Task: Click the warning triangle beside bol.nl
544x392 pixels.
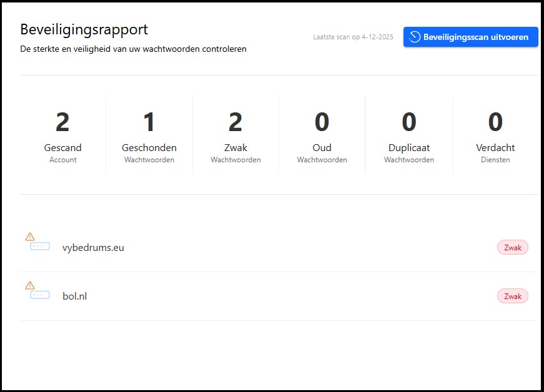Action: pyautogui.click(x=30, y=285)
